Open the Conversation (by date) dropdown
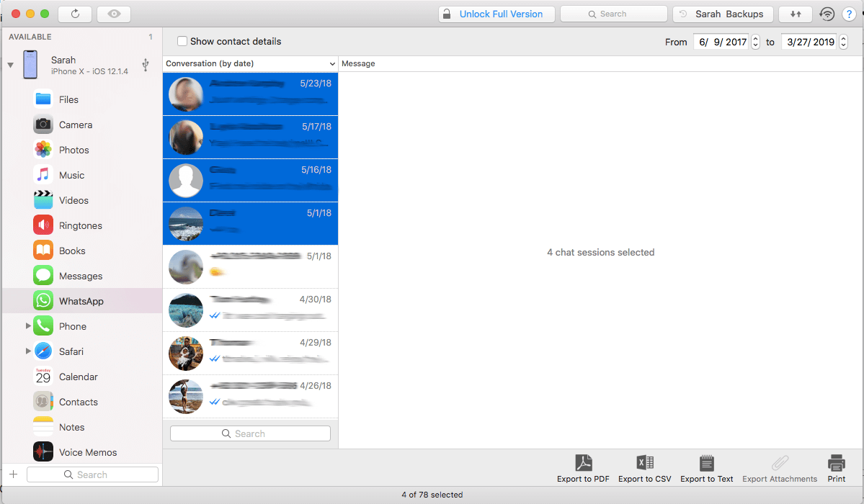Screen dimensions: 864x504 tap(250, 63)
